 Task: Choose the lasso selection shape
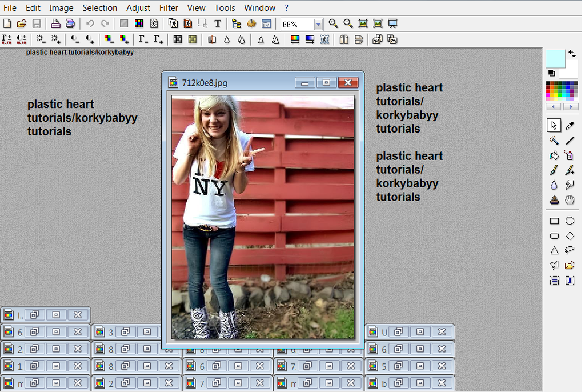coord(570,250)
